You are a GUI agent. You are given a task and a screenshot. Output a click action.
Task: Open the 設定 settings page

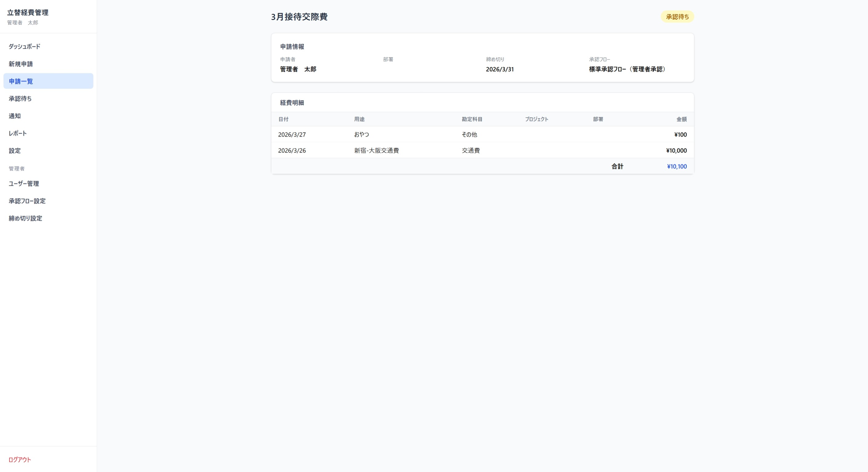pos(14,150)
